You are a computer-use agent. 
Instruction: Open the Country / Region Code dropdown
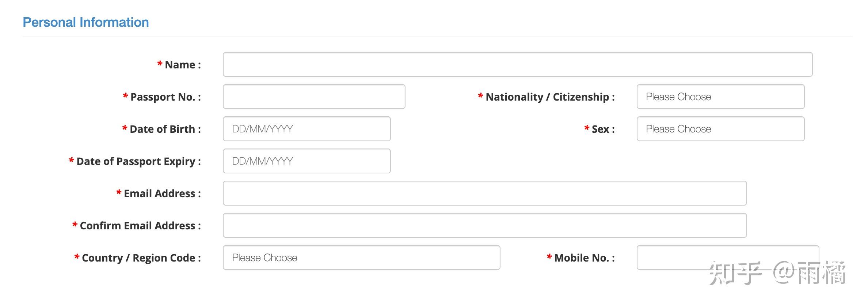point(361,258)
